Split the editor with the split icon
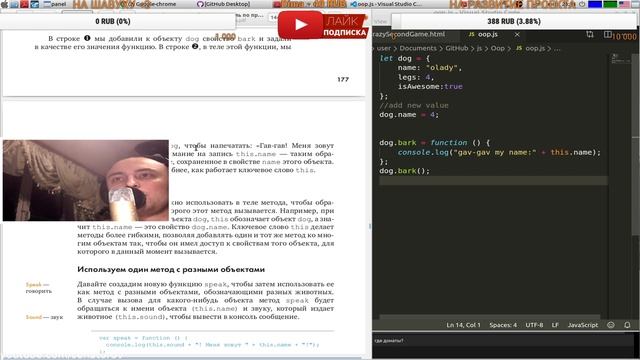The width and height of the screenshot is (640, 360). pyautogui.click(x=608, y=35)
